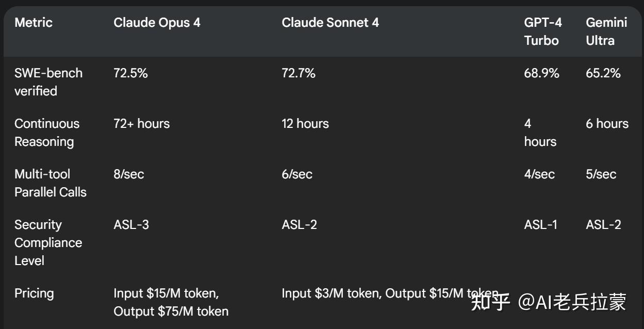Viewport: 644px width, 329px height.
Task: Open the @AI老兵拉蒙 author watermark
Action: tap(572, 302)
